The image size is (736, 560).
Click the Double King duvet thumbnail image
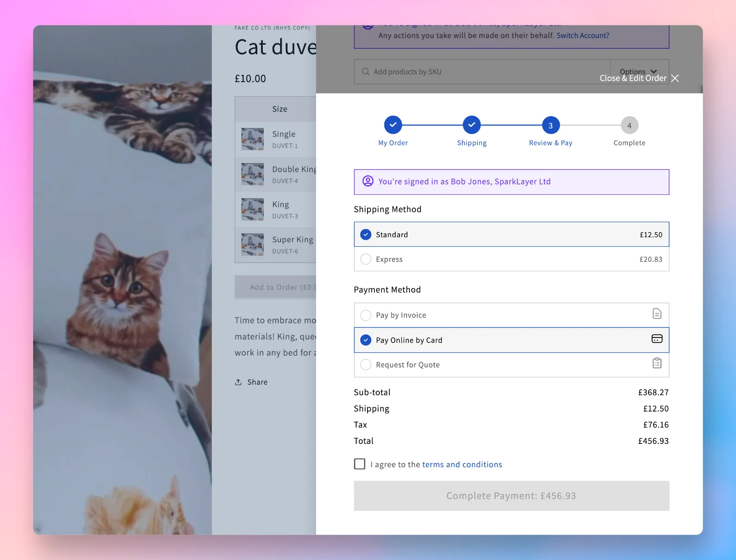252,174
